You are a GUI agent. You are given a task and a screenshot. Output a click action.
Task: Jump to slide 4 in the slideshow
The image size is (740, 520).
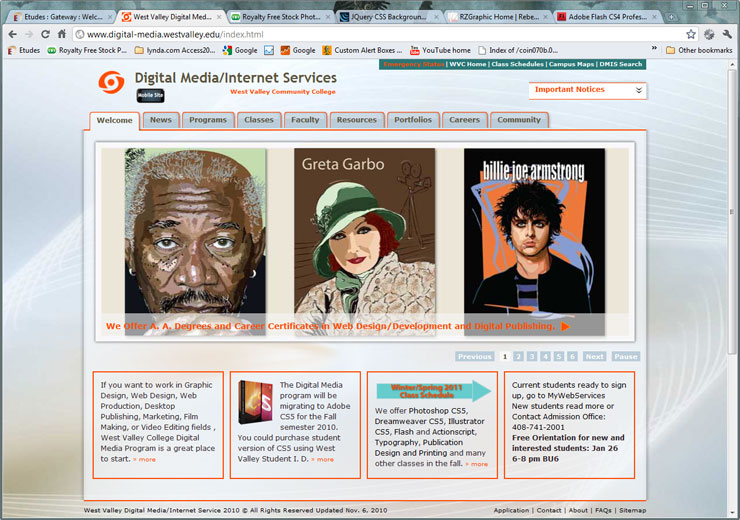click(x=545, y=357)
